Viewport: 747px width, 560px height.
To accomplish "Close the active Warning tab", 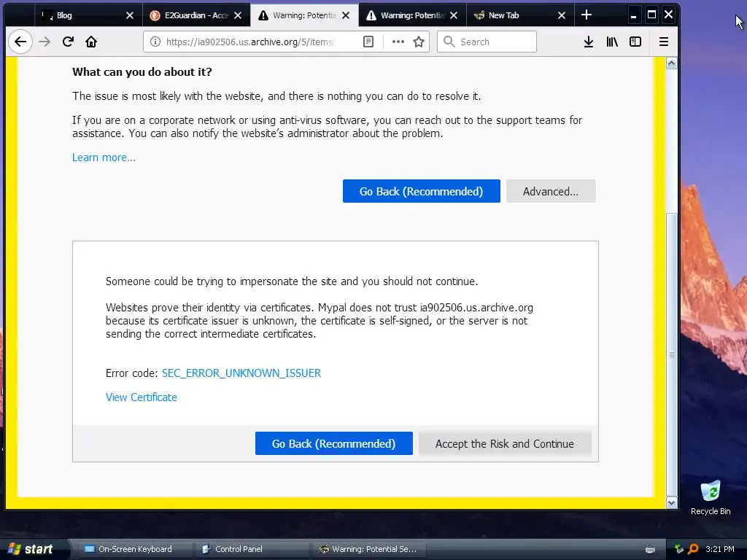I will pos(346,15).
